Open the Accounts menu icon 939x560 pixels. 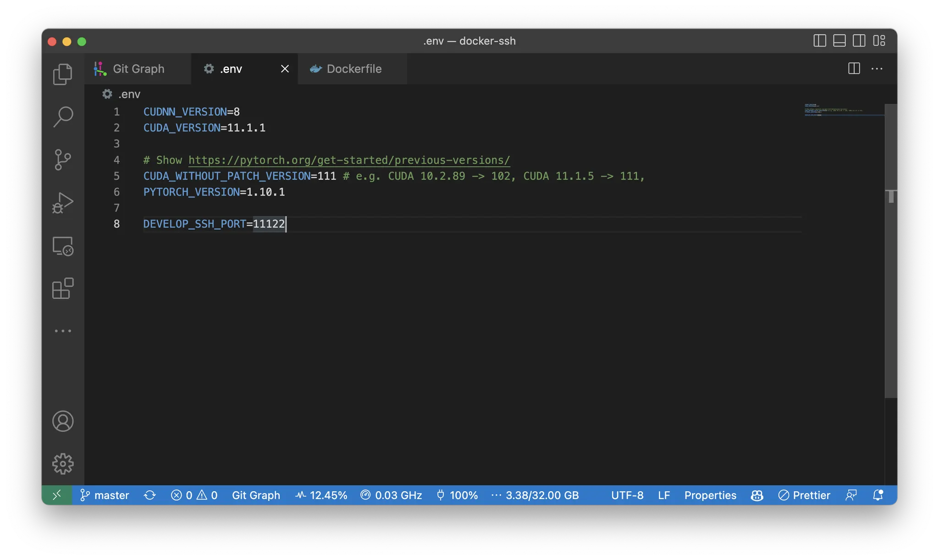(x=63, y=421)
